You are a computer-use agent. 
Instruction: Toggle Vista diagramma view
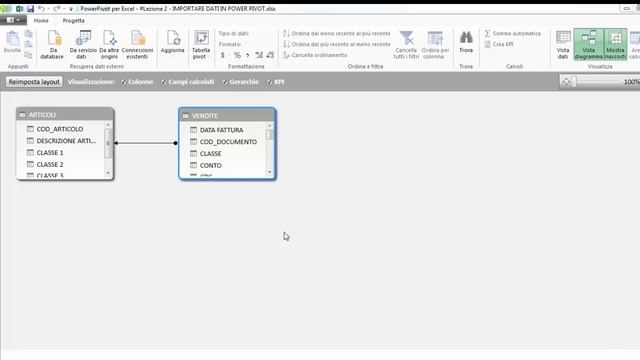[588, 45]
